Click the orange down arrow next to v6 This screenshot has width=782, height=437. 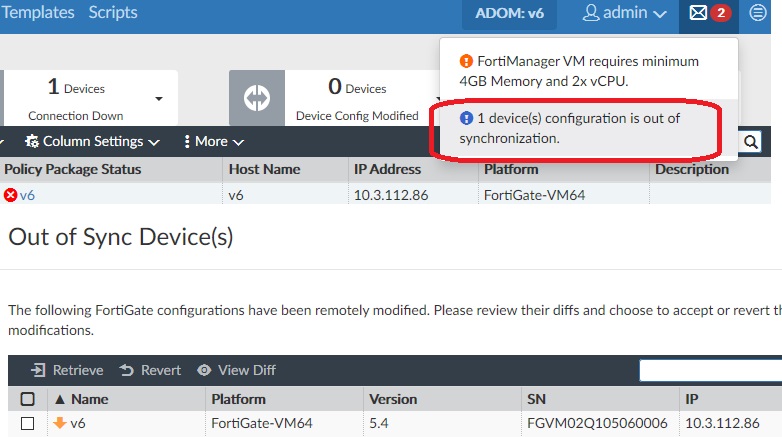tap(59, 423)
